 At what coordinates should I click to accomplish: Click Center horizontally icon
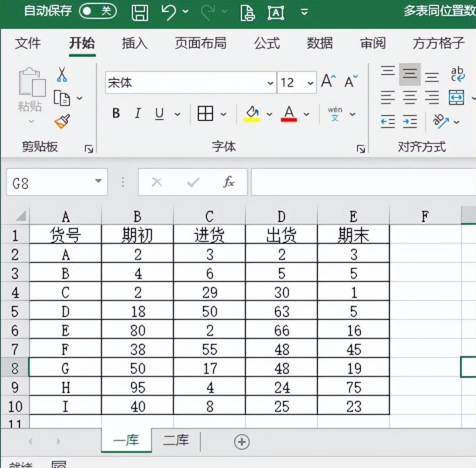tap(410, 98)
